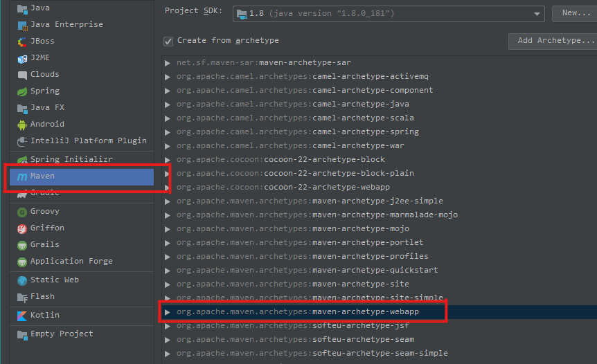Expand camel-archetype-java node
Image resolution: width=597 pixels, height=364 pixels.
coord(167,104)
